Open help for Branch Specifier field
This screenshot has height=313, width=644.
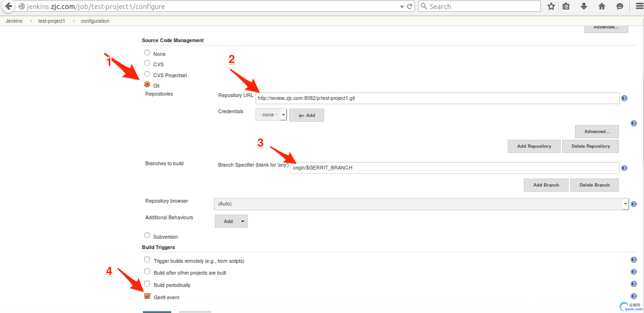(624, 168)
